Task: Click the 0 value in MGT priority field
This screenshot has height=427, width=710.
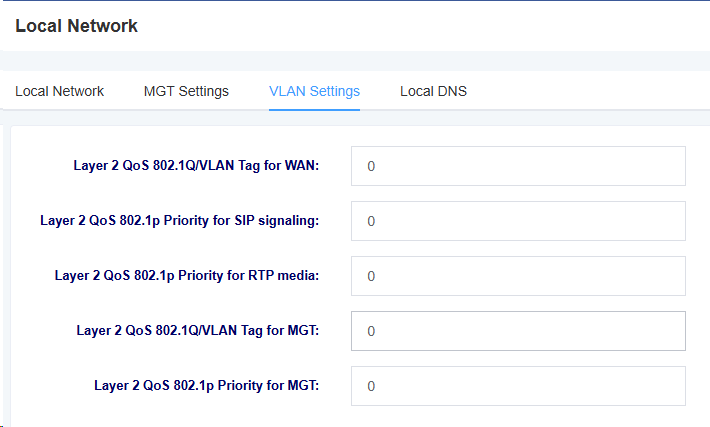Action: (x=371, y=386)
